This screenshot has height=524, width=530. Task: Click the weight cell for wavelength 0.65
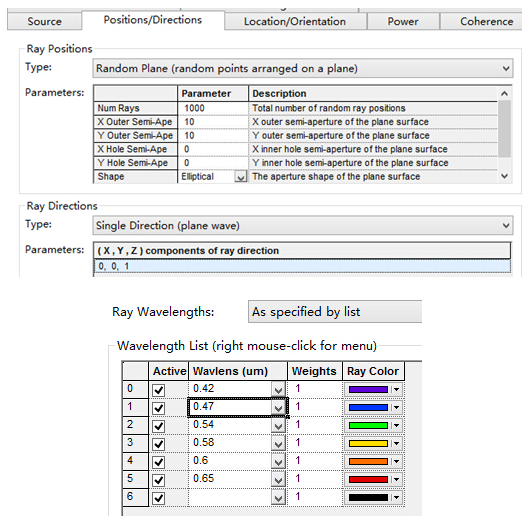[315, 479]
